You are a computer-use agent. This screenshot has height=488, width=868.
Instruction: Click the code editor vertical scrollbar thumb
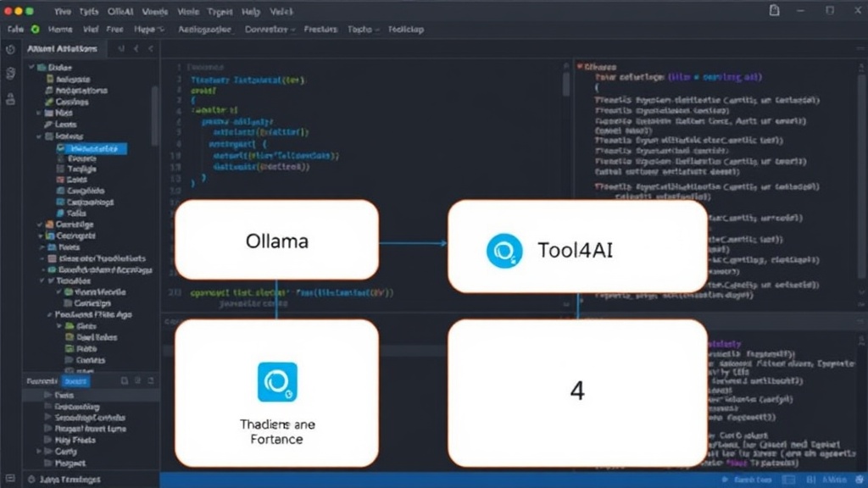[565, 84]
